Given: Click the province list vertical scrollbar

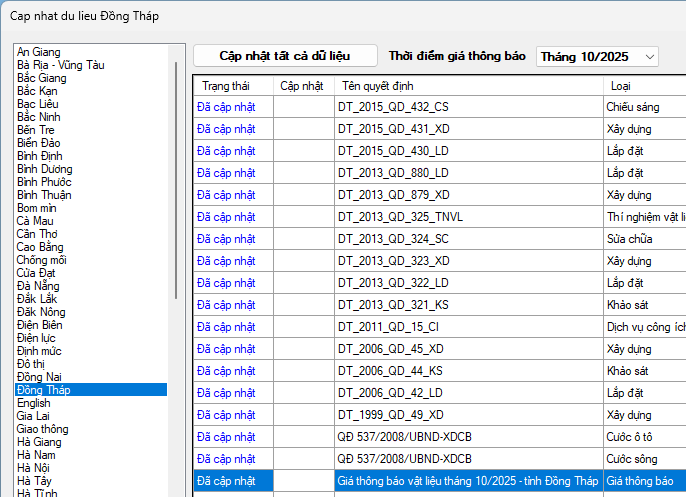Looking at the screenshot, I should click(x=176, y=180).
